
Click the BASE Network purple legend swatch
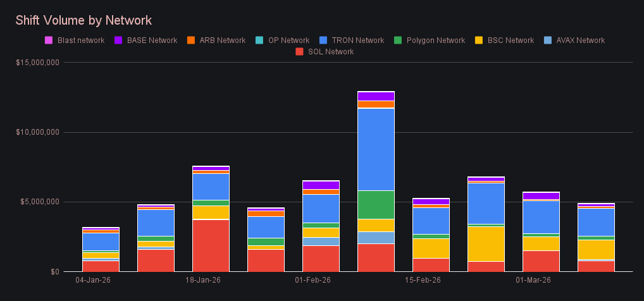click(118, 40)
